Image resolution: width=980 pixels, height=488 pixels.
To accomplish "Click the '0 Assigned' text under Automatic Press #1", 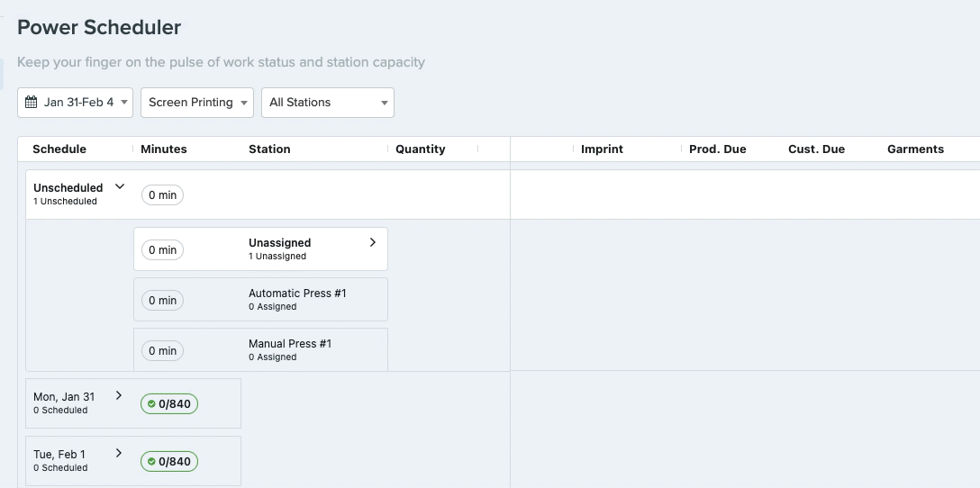I will point(273,307).
